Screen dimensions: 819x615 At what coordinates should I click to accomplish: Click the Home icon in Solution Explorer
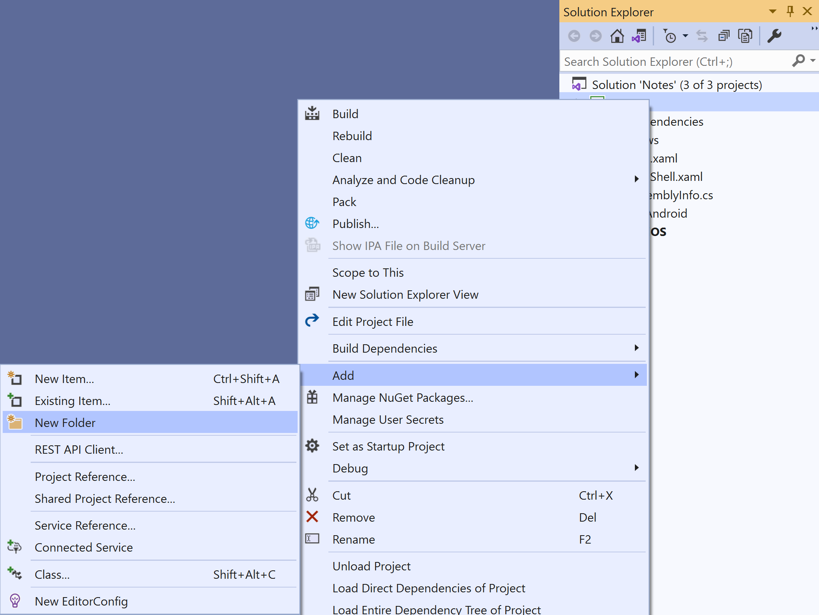pyautogui.click(x=617, y=36)
